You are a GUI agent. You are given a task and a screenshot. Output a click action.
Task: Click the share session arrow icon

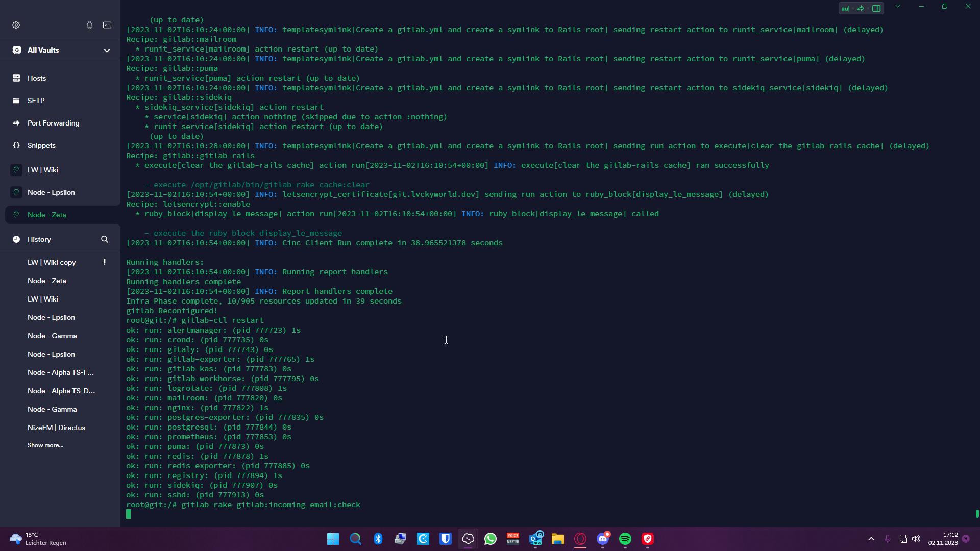(861, 8)
